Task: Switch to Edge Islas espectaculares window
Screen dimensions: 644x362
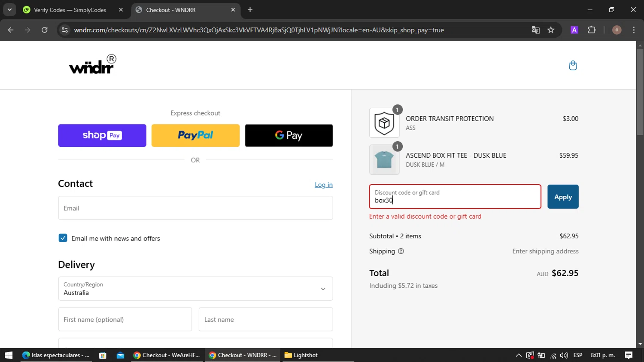Action: 56,355
